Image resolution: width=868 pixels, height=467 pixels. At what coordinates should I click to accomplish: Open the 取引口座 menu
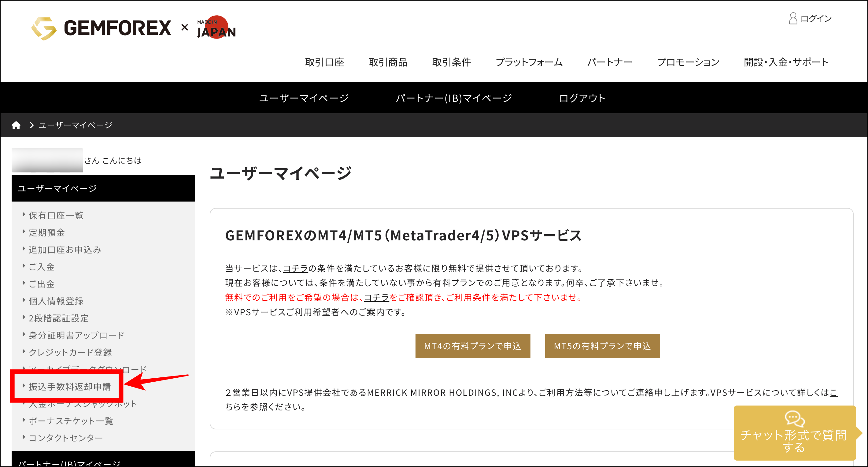324,62
